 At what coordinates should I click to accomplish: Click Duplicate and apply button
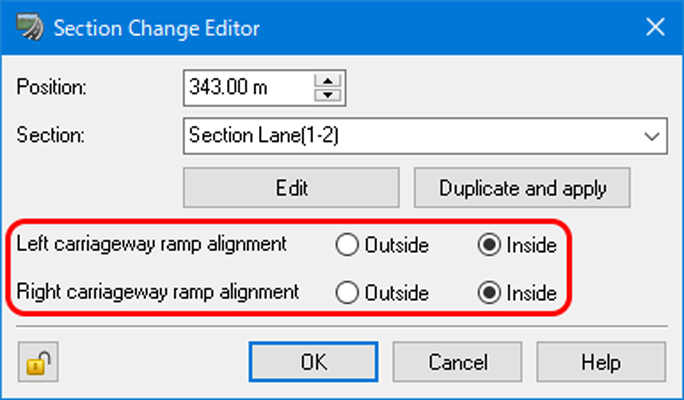click(522, 188)
